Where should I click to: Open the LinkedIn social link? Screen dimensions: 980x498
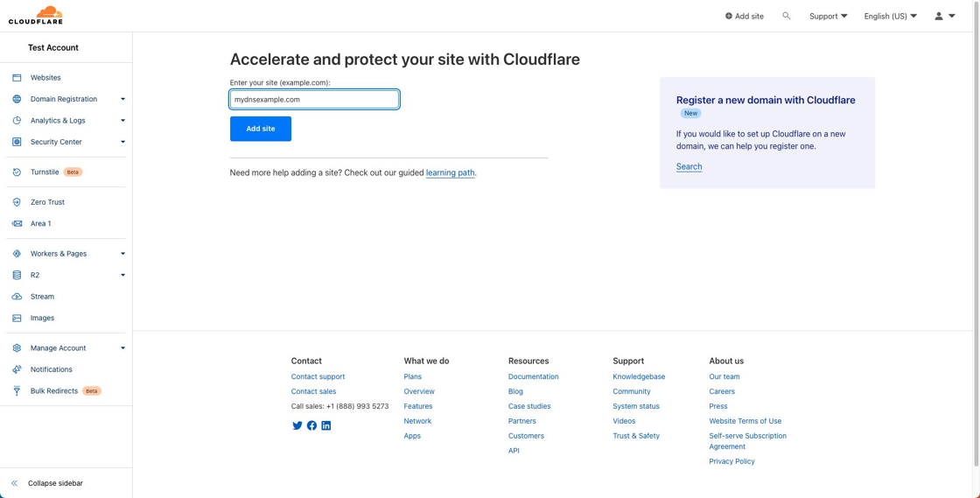(325, 425)
